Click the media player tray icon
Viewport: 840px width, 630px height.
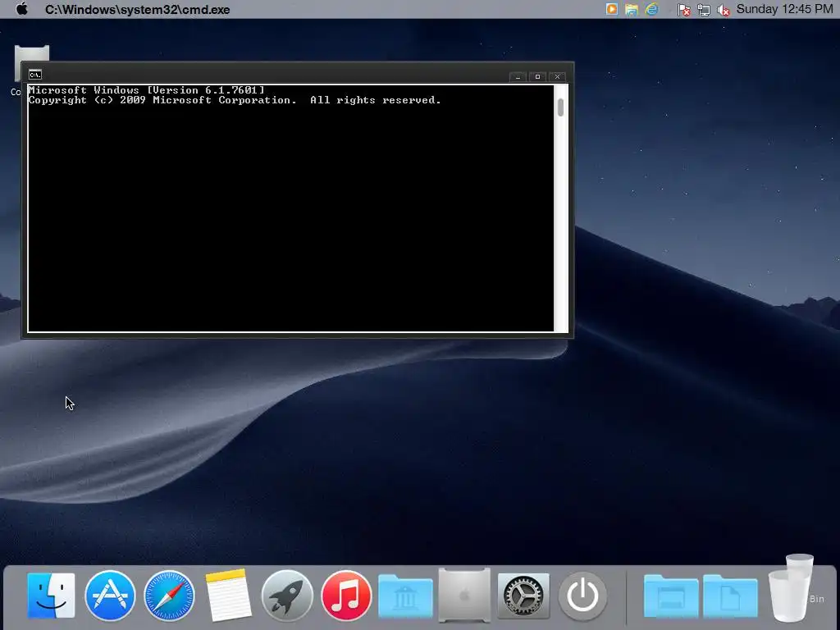pos(611,9)
